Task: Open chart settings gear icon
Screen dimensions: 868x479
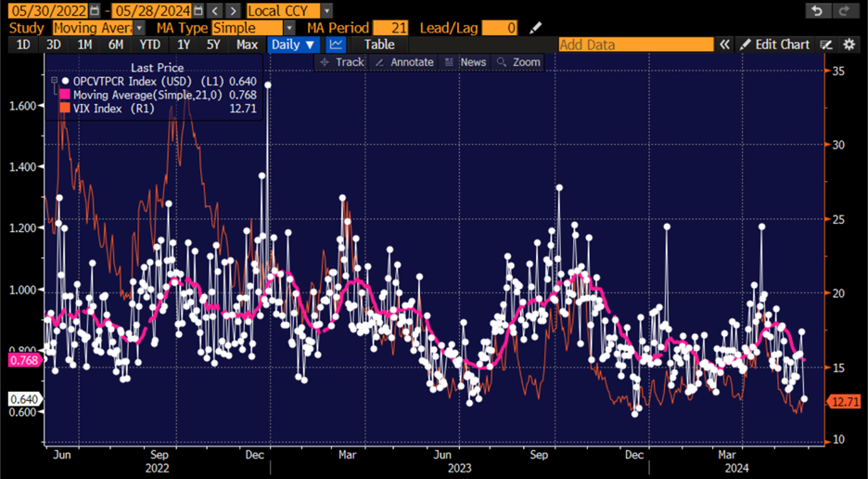Action: (x=849, y=45)
